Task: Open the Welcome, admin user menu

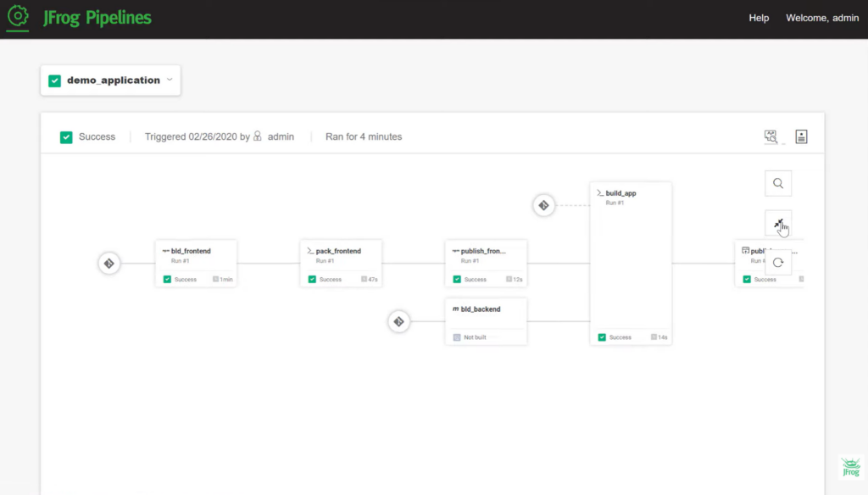Action: pos(822,18)
